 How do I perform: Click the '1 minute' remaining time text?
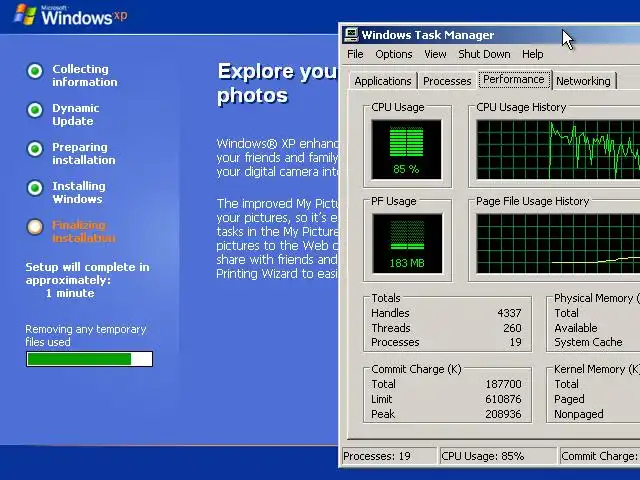tap(70, 293)
